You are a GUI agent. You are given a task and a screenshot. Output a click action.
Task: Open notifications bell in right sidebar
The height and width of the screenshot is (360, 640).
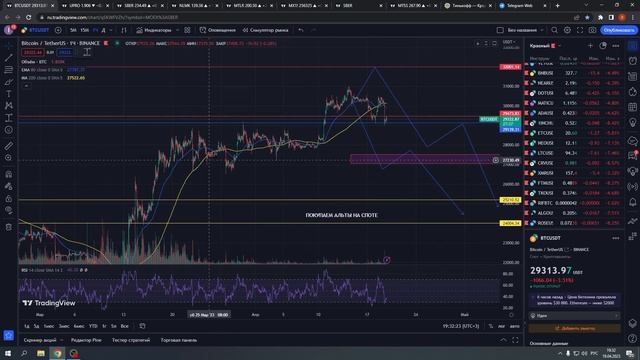point(633,202)
